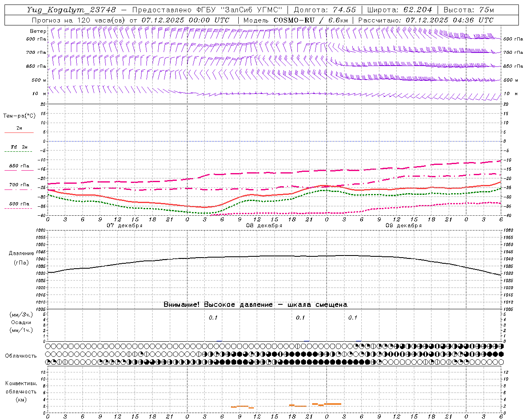Screen dimensions: 525x420
Task: Click the Модель COSMO-RU / 6.6км label
Action: tap(295, 20)
